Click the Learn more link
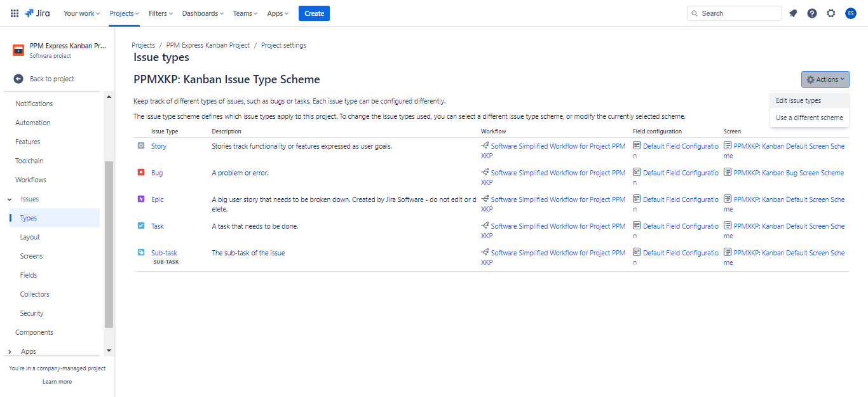868x397 pixels. coord(57,382)
